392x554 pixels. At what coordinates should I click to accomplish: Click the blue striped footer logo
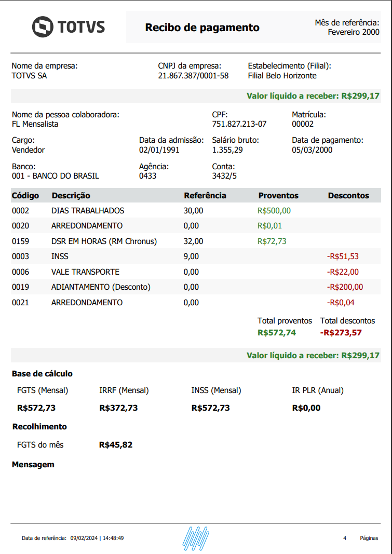[196, 538]
